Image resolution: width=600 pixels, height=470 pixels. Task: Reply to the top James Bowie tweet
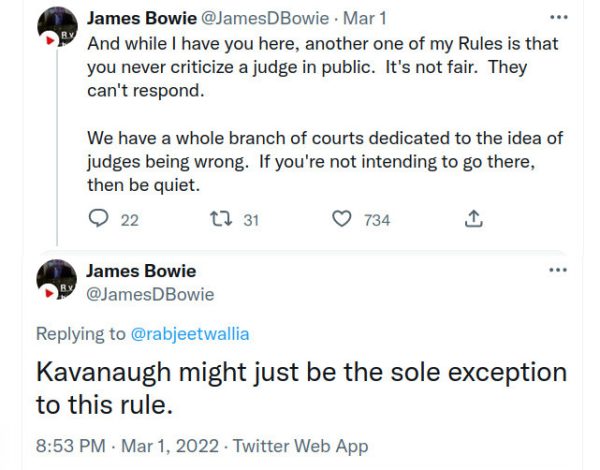99,219
